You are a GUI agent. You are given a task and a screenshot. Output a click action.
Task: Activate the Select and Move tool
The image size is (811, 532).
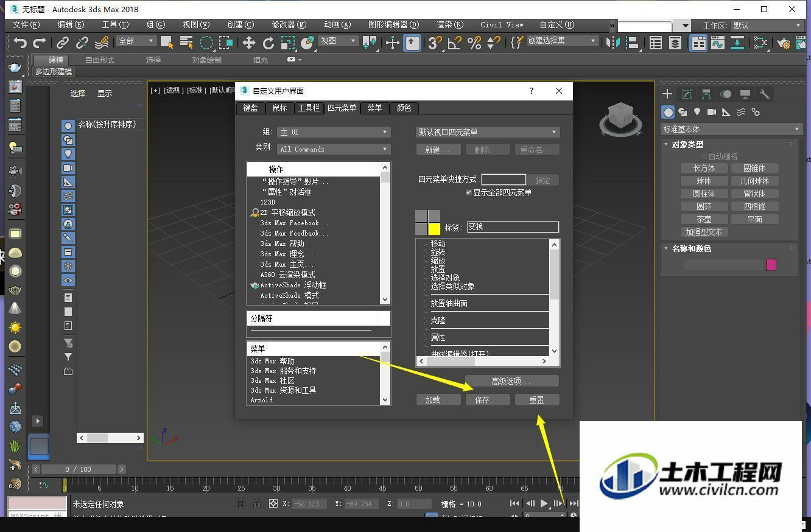pyautogui.click(x=248, y=43)
